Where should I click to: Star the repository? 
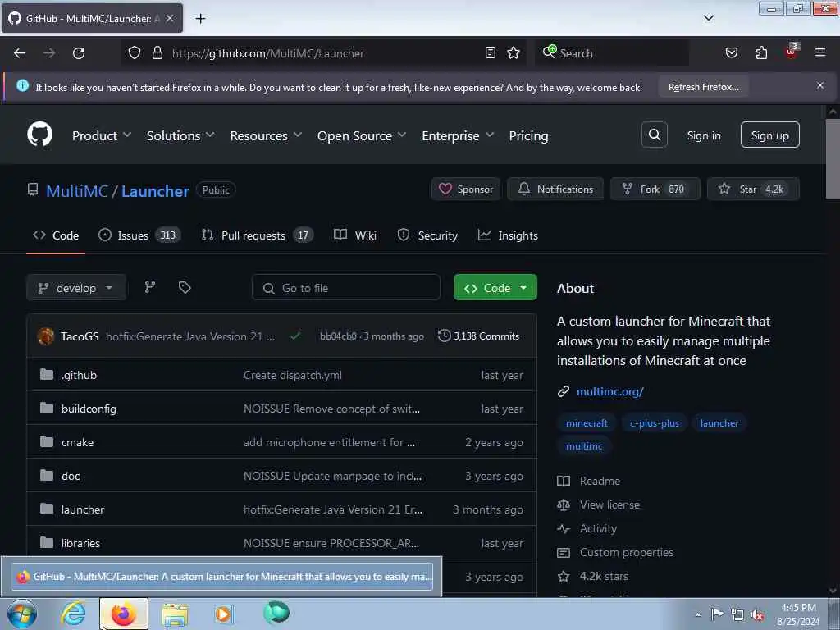tap(753, 189)
